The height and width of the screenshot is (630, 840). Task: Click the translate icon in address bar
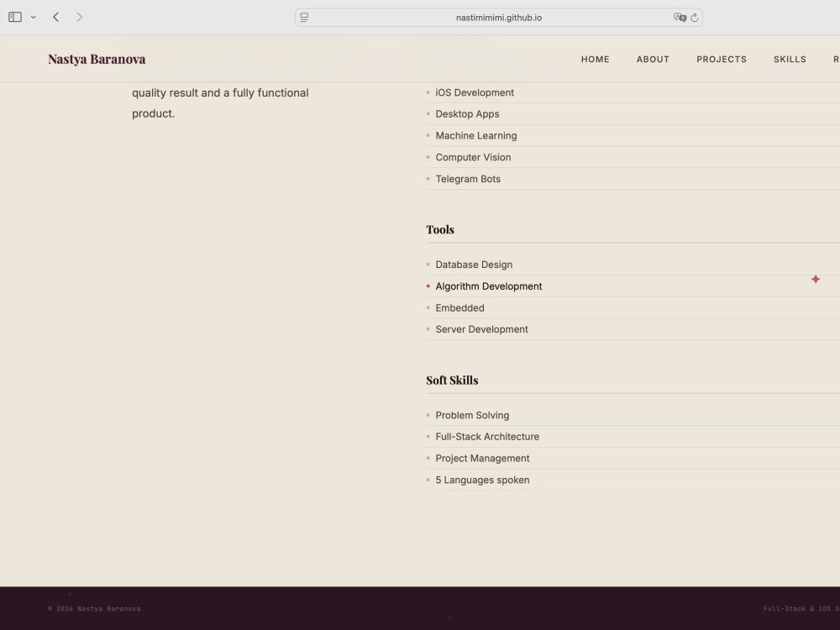click(680, 18)
